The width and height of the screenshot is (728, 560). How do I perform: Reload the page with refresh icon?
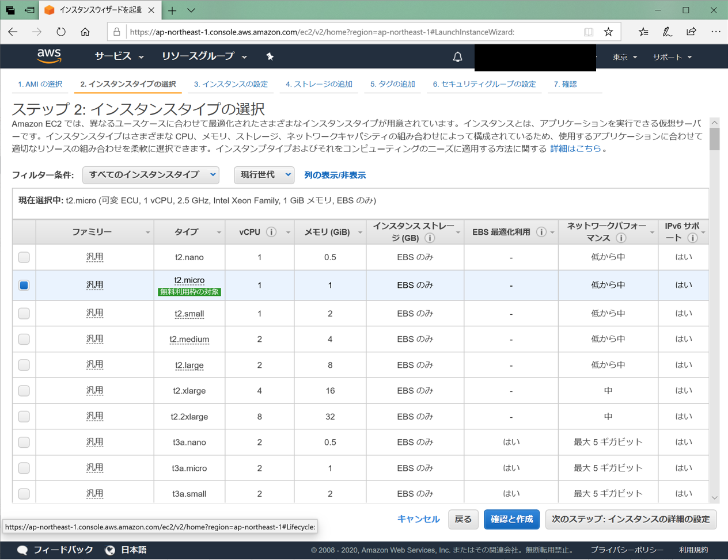[x=61, y=32]
